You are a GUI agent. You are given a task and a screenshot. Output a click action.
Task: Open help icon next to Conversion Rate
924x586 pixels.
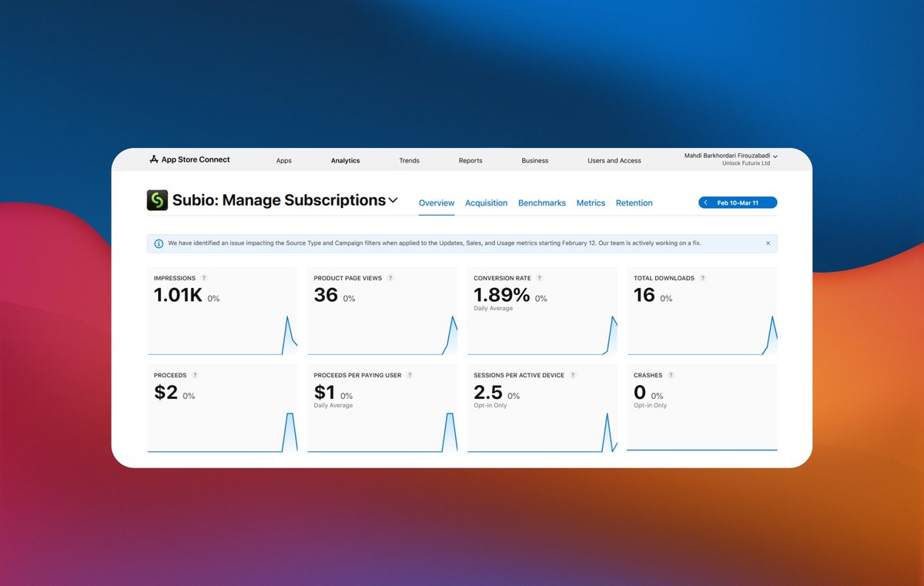pyautogui.click(x=539, y=278)
